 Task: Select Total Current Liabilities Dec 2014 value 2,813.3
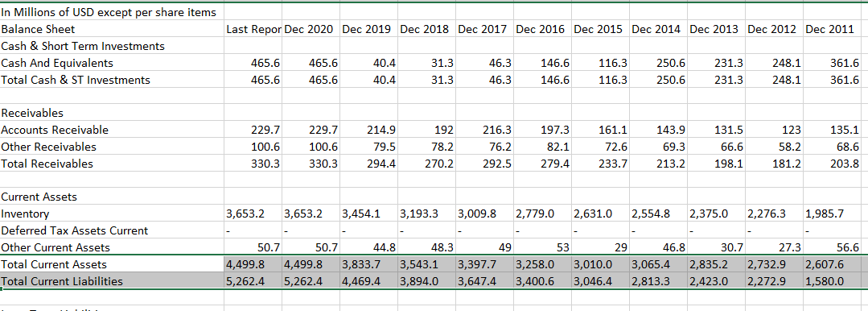[x=658, y=281]
